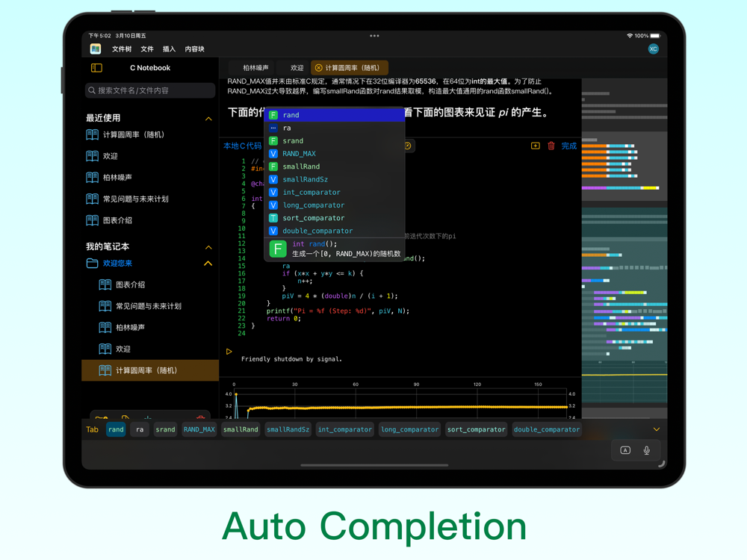Select srand in completion popup
Image resolution: width=747 pixels, height=560 pixels.
pos(335,141)
